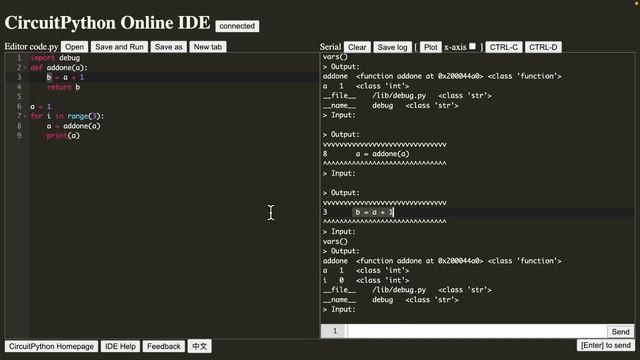Click line number 5 in the gutter
Image resolution: width=640 pixels, height=360 pixels.
tap(19, 97)
